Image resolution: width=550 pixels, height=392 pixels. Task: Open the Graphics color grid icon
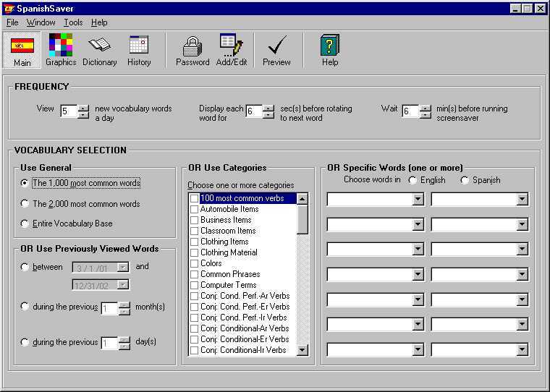(61, 50)
